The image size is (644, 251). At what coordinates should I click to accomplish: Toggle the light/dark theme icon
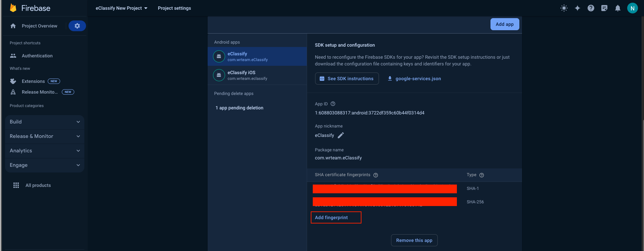click(564, 8)
